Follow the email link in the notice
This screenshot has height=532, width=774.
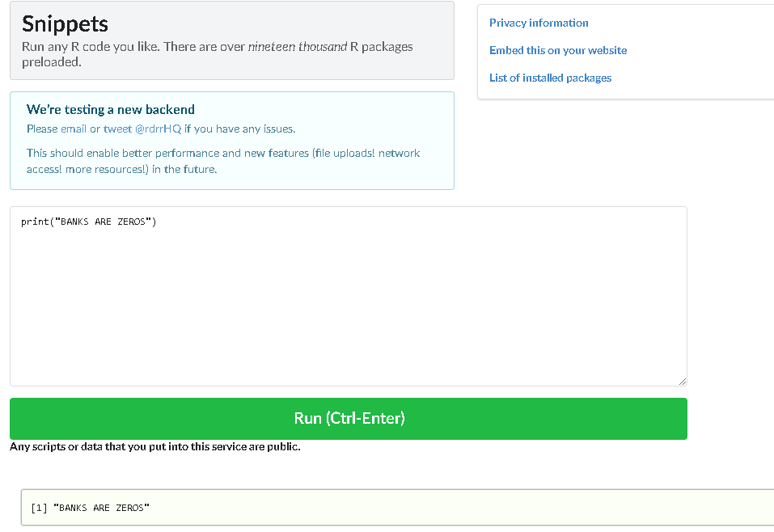pos(74,129)
